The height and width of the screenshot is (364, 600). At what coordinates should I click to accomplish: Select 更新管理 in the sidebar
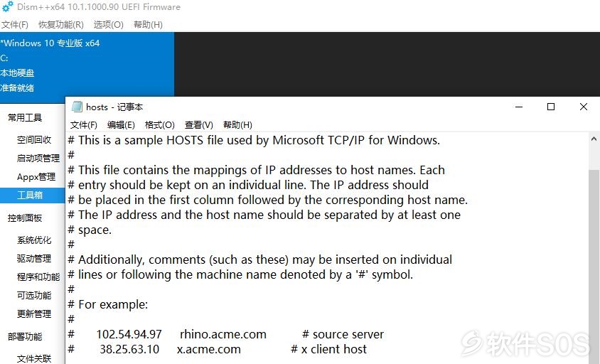click(x=34, y=314)
